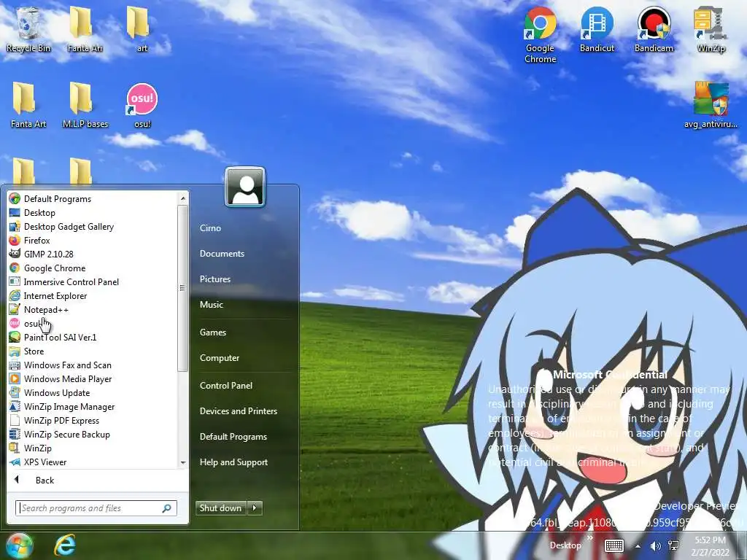
Task: Click the search magnifier icon
Action: [167, 508]
